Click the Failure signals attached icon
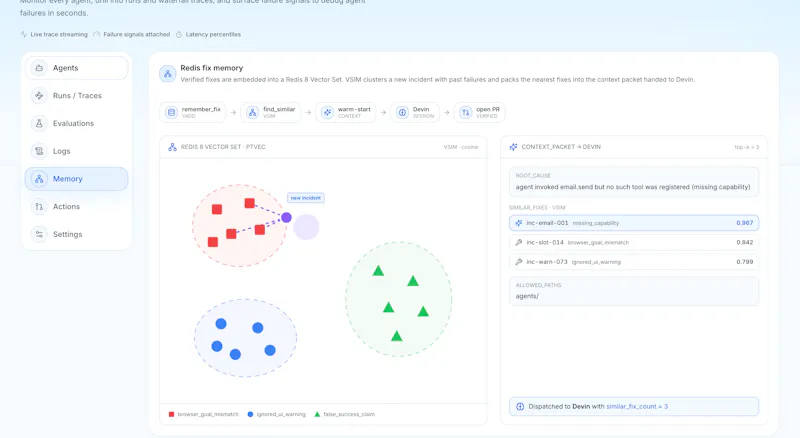800x438 pixels. [96, 35]
